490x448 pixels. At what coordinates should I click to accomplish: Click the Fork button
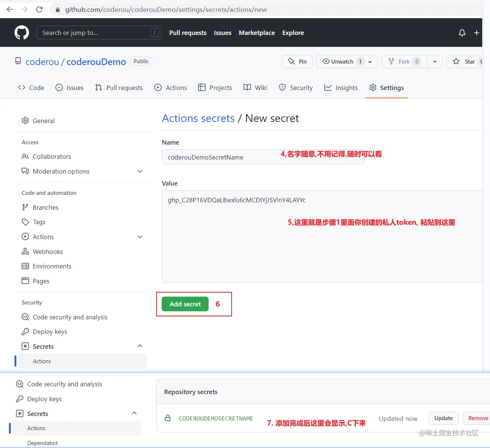[x=404, y=62]
